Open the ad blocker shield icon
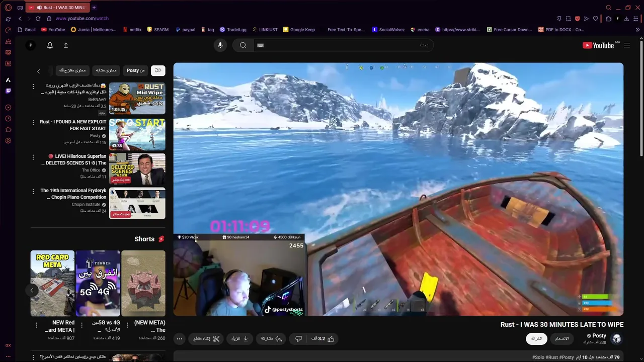 (577, 19)
